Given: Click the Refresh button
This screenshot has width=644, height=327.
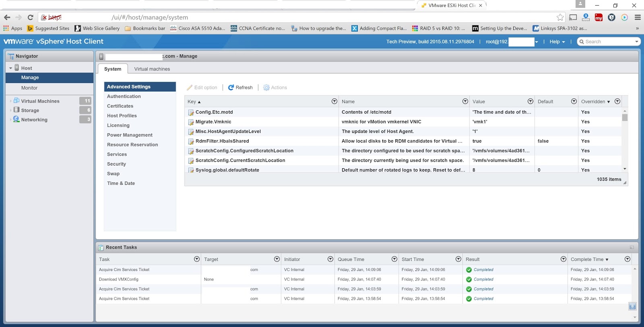Looking at the screenshot, I should (240, 87).
